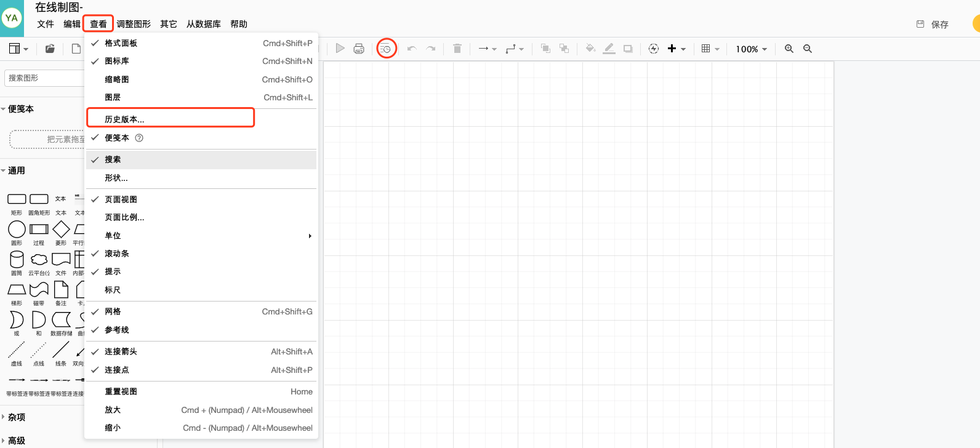
Task: Open the connection arrow style dropdown
Action: point(488,49)
